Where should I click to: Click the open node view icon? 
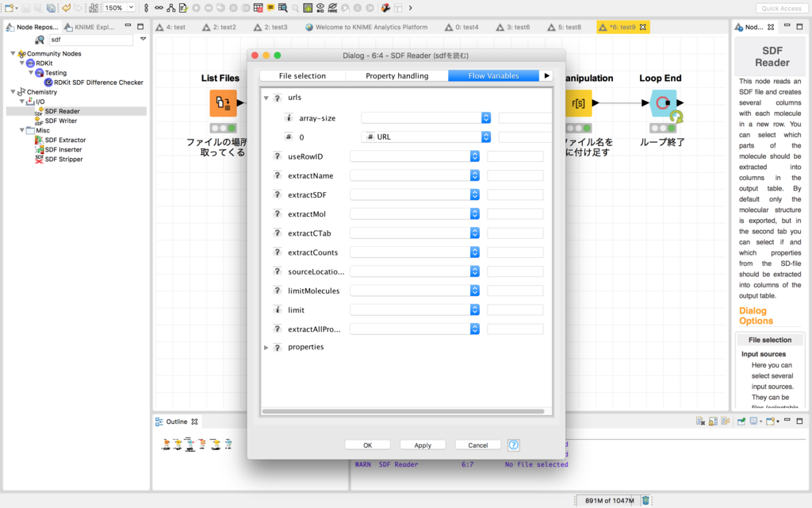[283, 8]
